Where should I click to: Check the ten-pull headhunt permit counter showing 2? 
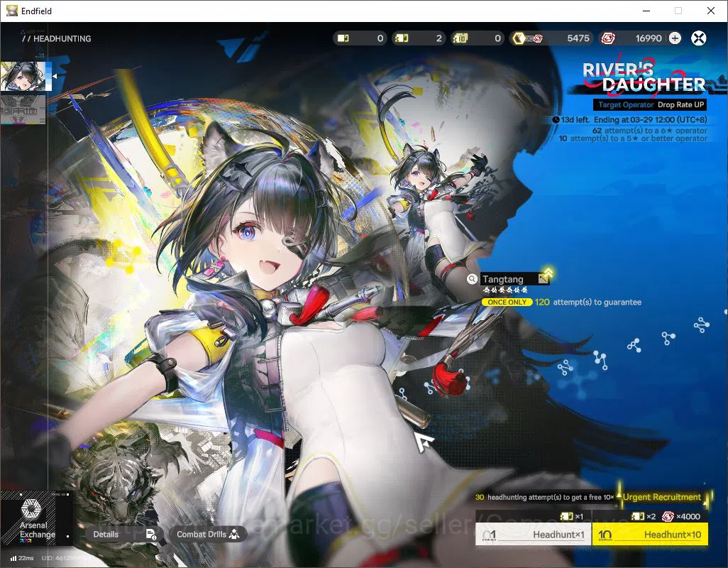click(419, 38)
